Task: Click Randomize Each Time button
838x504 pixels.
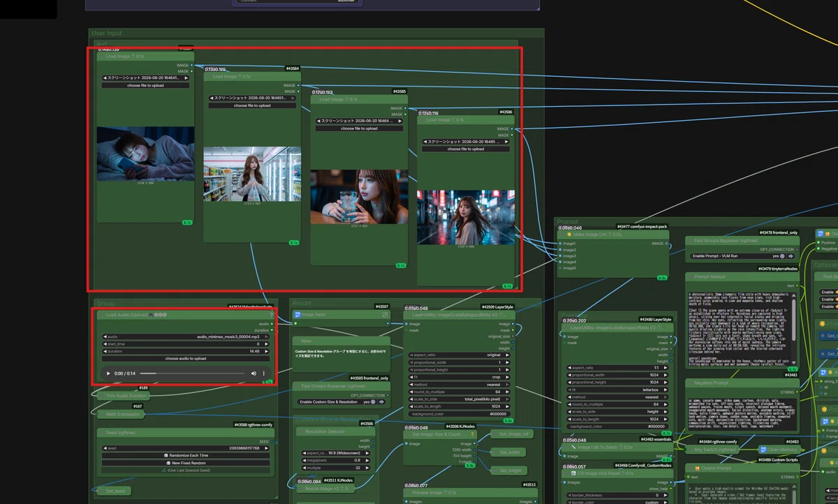Action: [186, 455]
